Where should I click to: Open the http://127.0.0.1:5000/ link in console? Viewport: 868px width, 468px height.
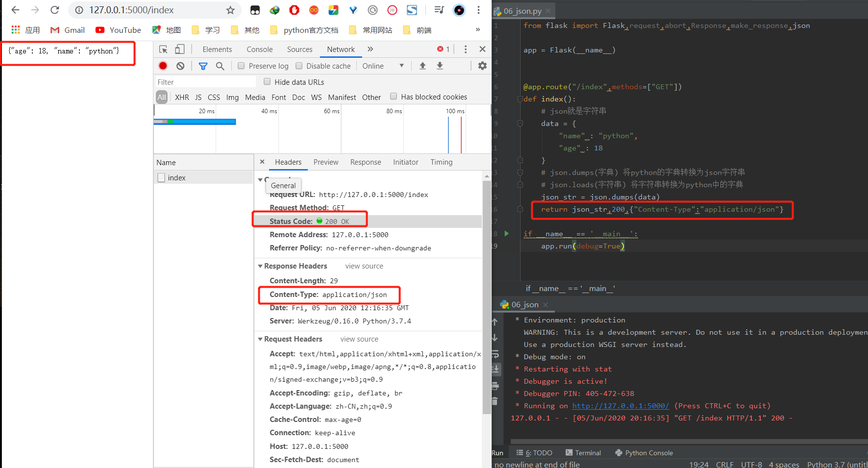click(x=620, y=406)
